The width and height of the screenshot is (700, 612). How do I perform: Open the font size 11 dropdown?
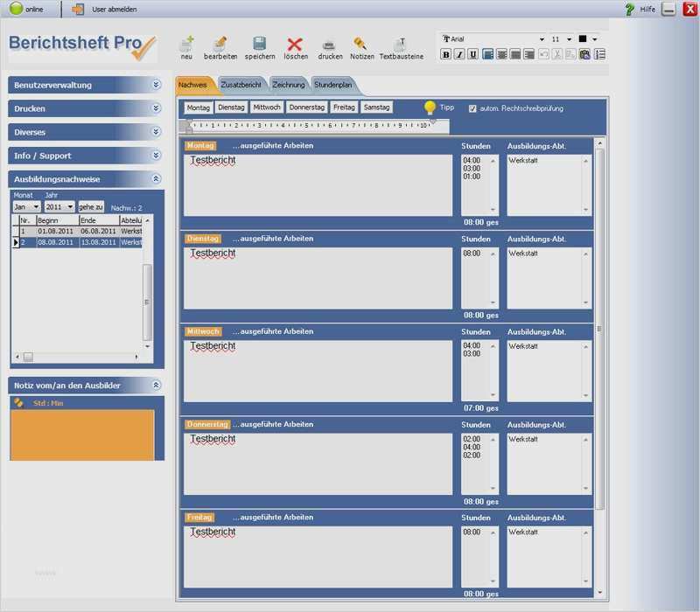coord(570,39)
